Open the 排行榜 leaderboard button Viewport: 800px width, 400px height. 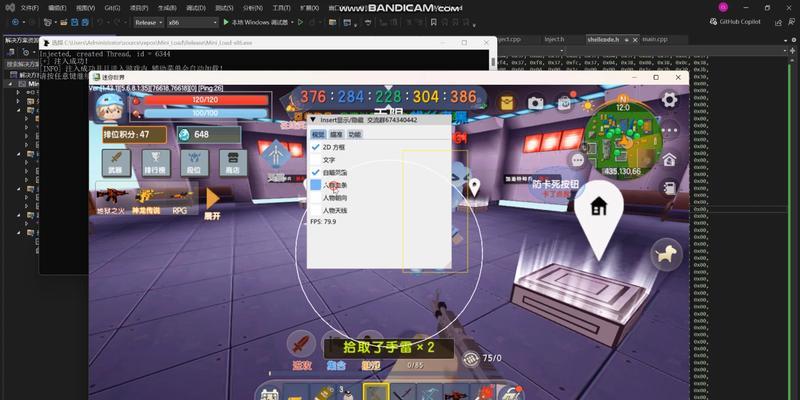(156, 163)
